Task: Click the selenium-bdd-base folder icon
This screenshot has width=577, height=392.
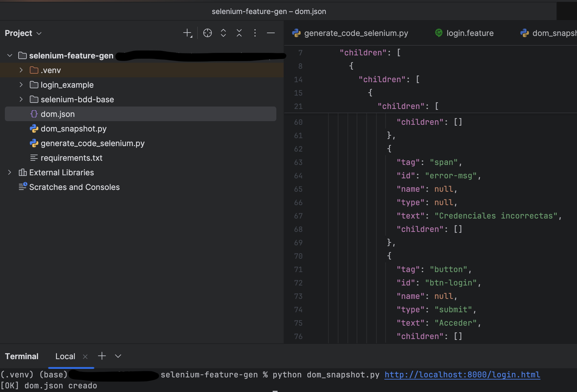Action: [34, 100]
